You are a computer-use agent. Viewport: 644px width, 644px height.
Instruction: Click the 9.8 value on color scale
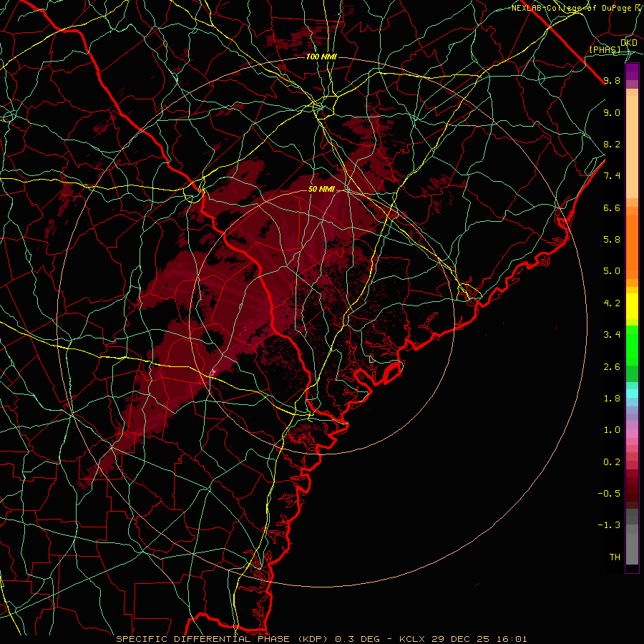coord(612,80)
